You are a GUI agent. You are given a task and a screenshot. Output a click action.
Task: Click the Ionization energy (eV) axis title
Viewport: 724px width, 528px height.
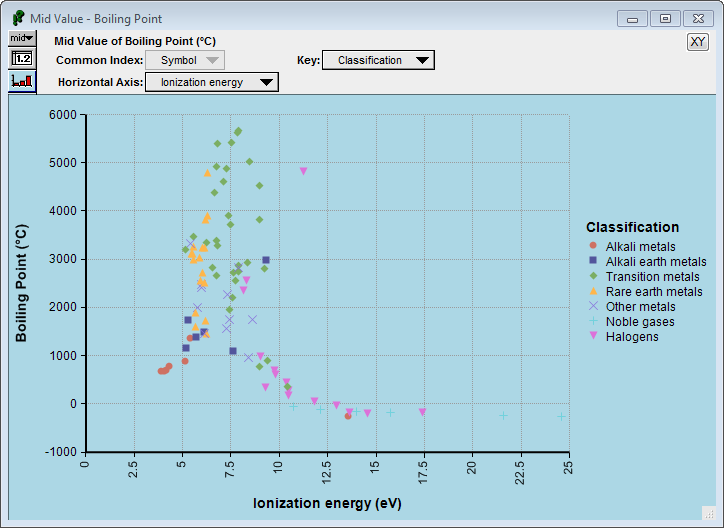[327, 503]
